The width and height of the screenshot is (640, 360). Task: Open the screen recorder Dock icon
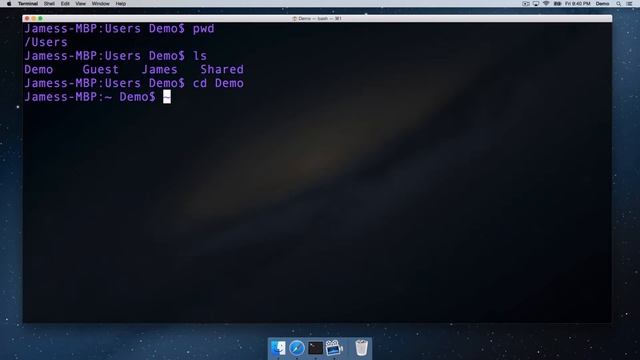(x=334, y=348)
